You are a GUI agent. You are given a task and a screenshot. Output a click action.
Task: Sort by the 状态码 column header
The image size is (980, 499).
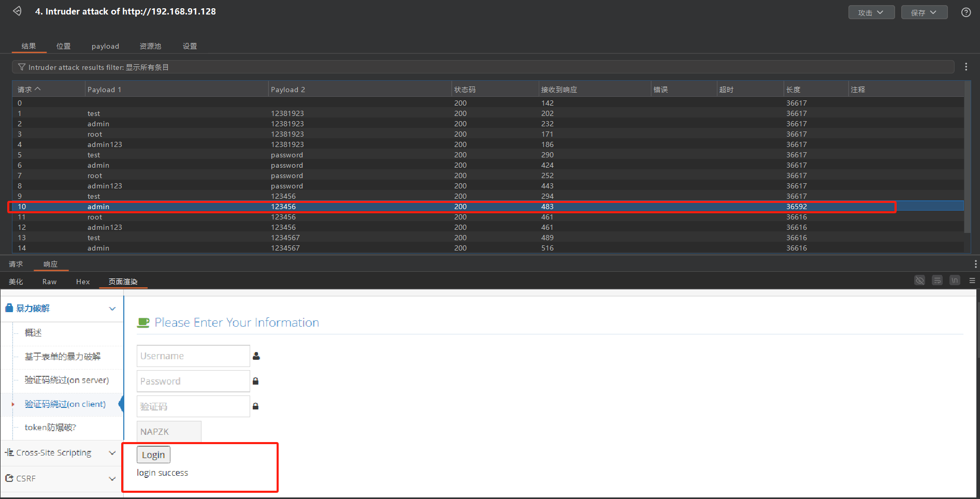click(x=495, y=90)
